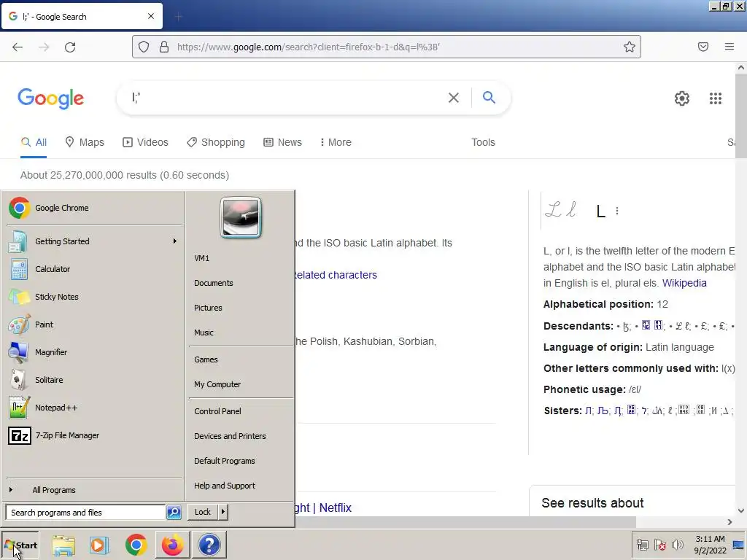Viewport: 747px width, 560px height.
Task: Open the Wikipedia link
Action: (684, 284)
